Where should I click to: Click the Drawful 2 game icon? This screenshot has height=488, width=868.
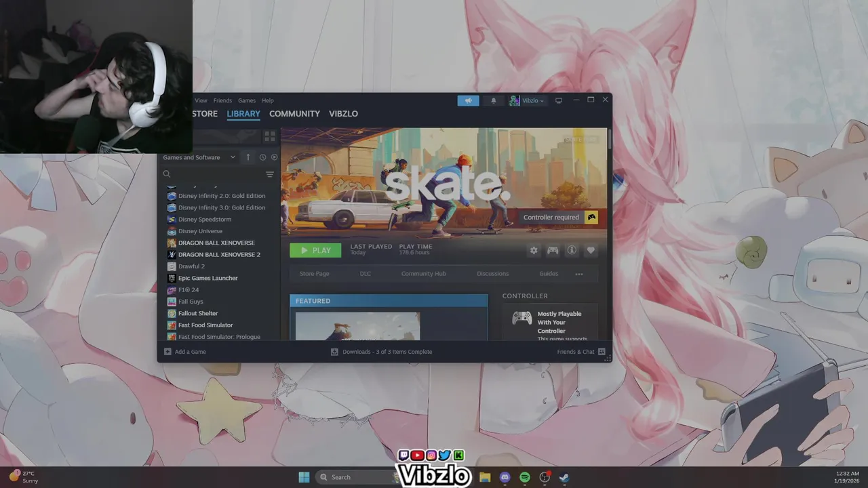172,266
